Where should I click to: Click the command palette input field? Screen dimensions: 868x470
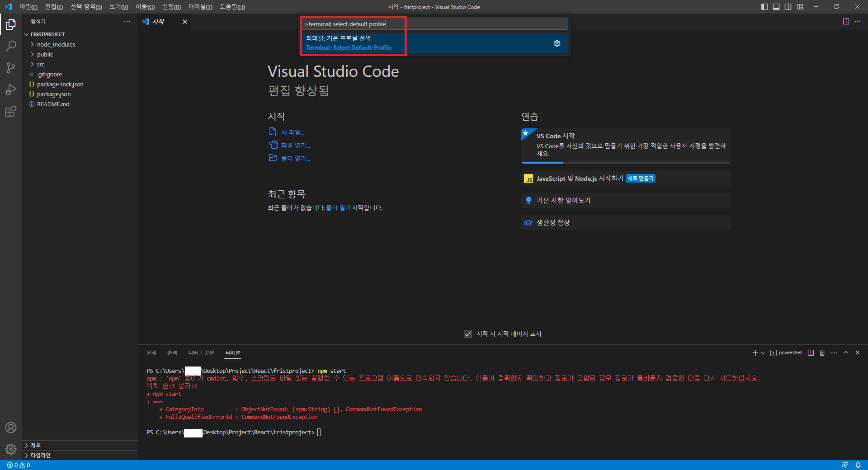pos(434,24)
